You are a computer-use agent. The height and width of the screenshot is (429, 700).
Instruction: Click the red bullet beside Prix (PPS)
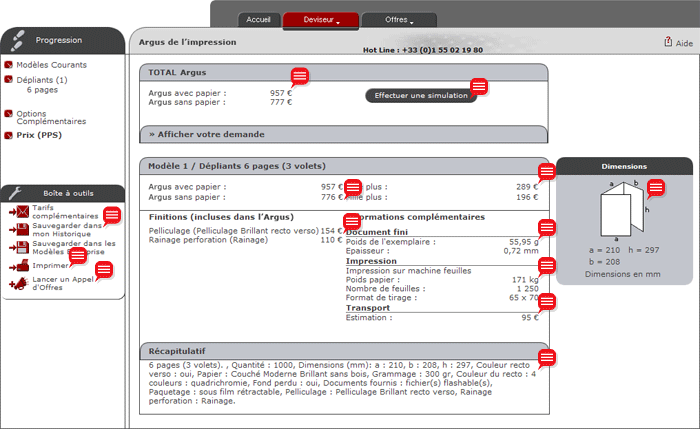point(8,135)
